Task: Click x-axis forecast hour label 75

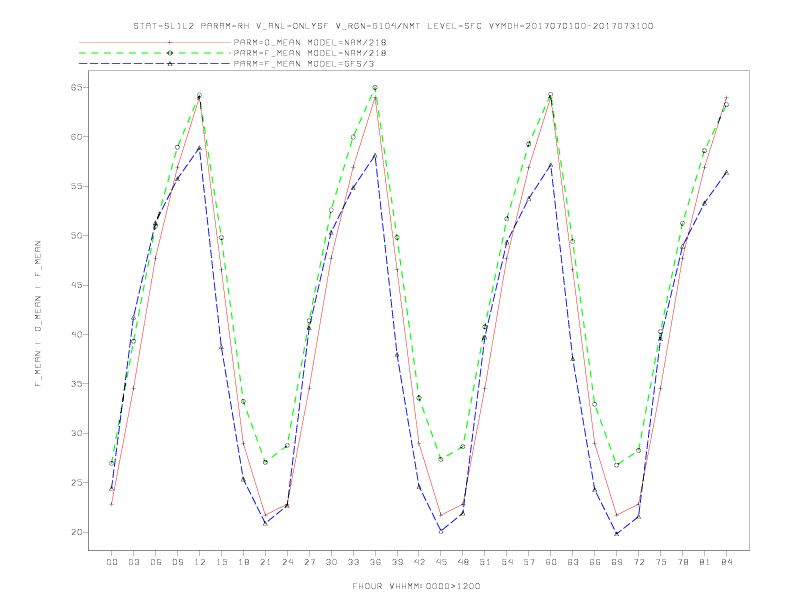Action: point(661,562)
